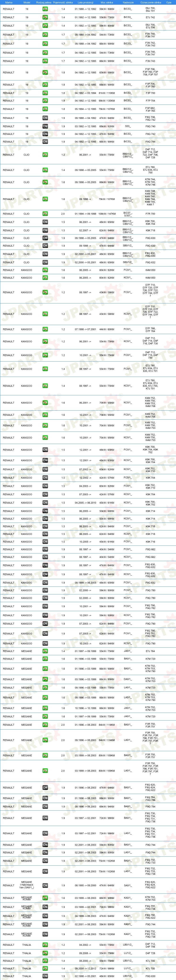
Task: Click the diesel ON icon in F8Q 706, F8Q 742 row
Action: click(45, 118)
